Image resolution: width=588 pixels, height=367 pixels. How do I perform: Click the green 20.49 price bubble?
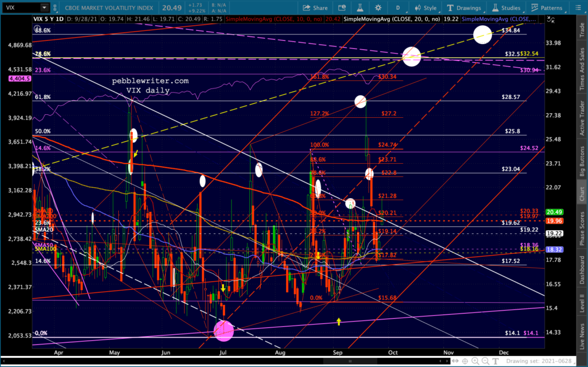[x=554, y=212]
